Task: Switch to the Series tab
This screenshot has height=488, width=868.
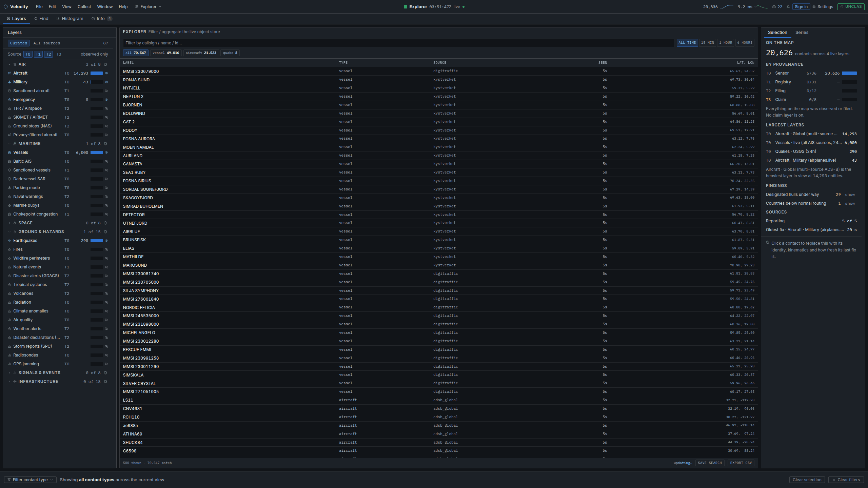Action: coord(802,33)
